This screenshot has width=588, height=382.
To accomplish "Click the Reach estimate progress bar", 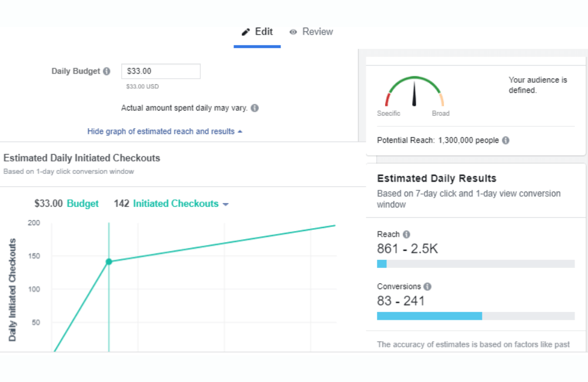I will (x=475, y=264).
